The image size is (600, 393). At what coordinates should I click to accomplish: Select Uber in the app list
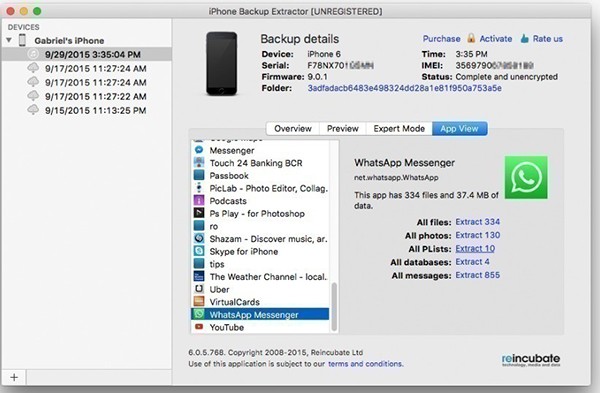click(x=219, y=289)
